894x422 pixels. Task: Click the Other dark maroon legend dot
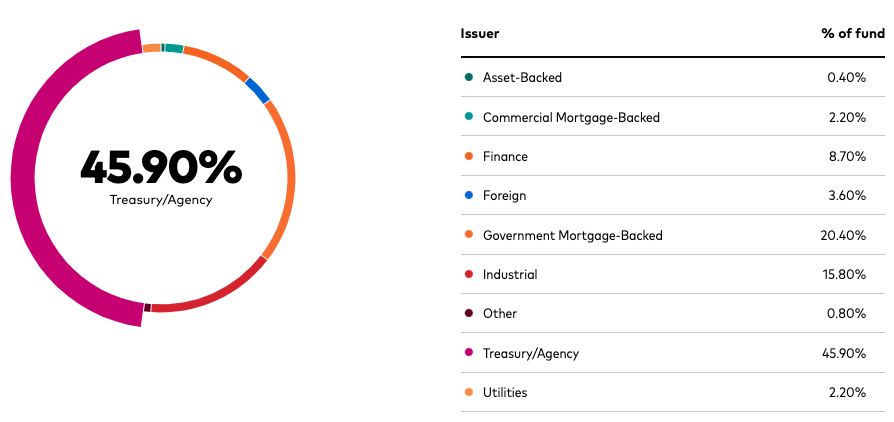(469, 313)
